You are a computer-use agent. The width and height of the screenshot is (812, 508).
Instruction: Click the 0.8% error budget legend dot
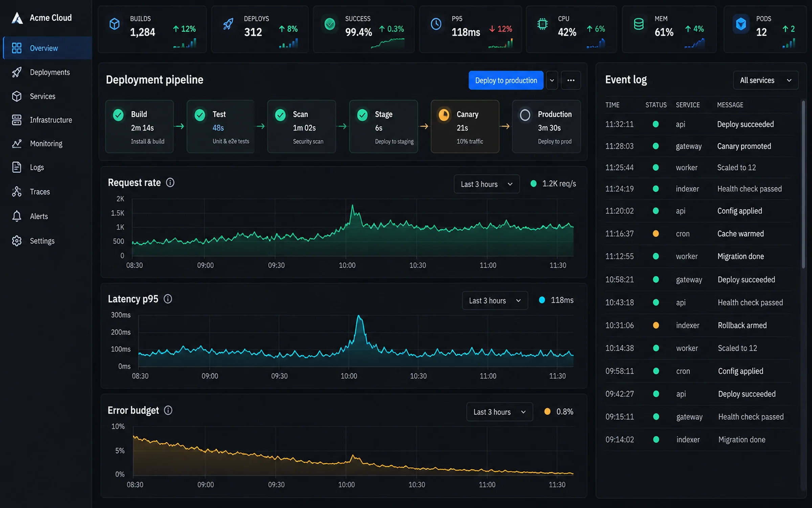click(x=547, y=412)
